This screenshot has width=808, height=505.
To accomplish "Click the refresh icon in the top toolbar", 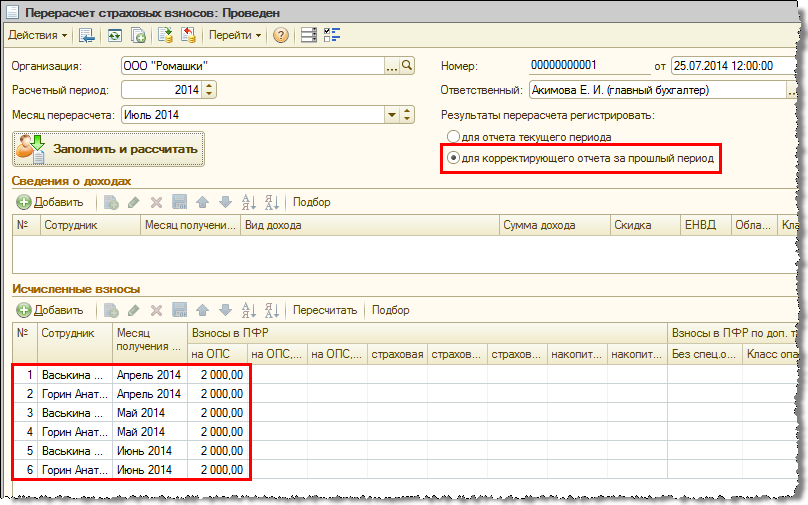I will pyautogui.click(x=115, y=36).
